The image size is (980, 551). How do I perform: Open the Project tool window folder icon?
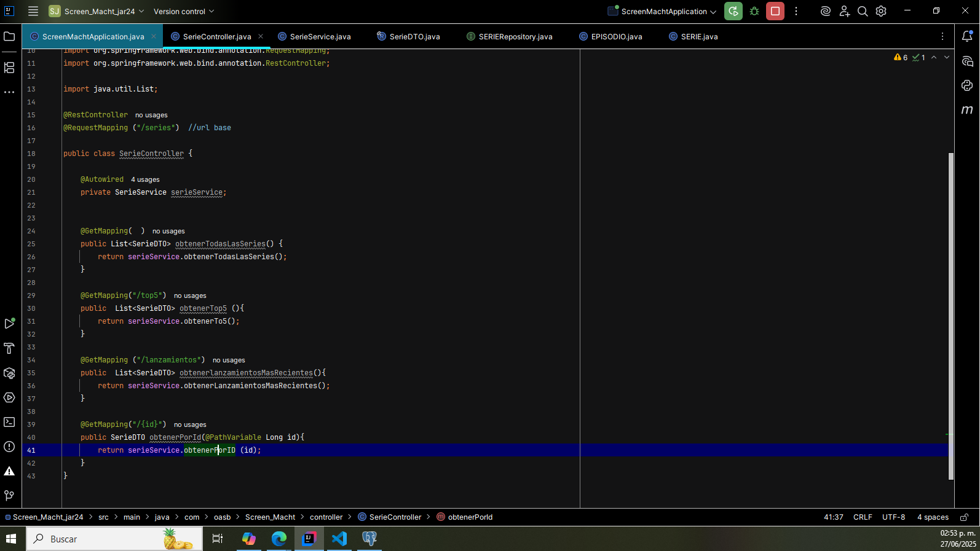coord(9,37)
